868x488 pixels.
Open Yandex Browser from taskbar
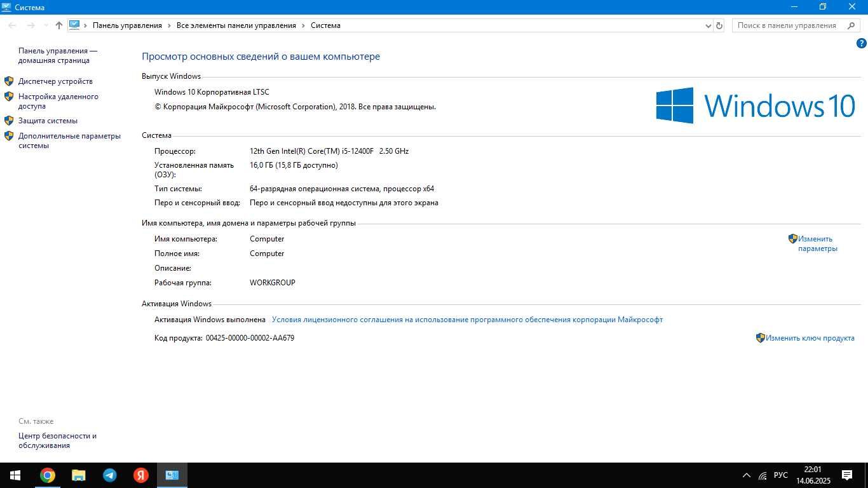[140, 475]
